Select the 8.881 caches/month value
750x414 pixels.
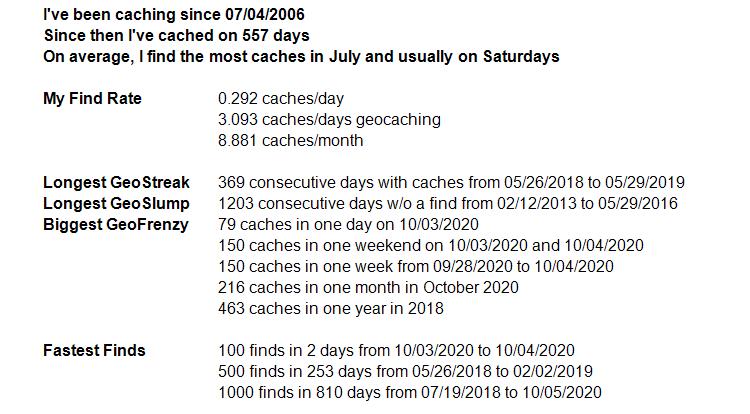tap(290, 141)
